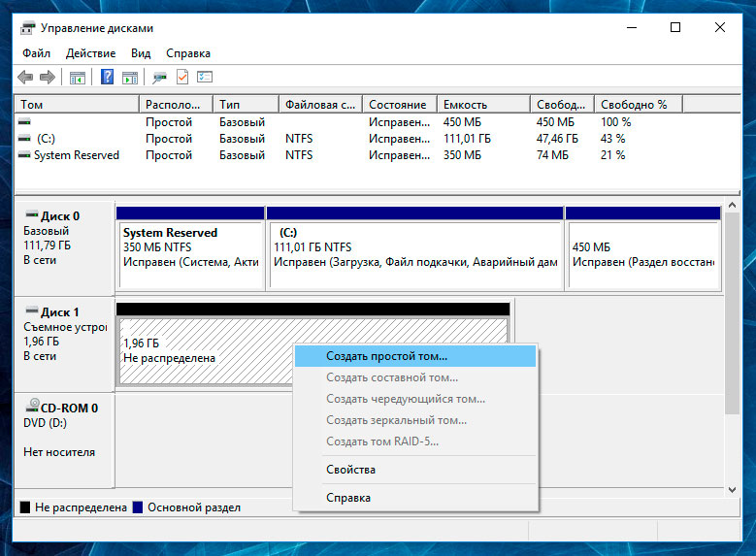
Task: Maximize the Disk Management window
Action: pyautogui.click(x=675, y=27)
